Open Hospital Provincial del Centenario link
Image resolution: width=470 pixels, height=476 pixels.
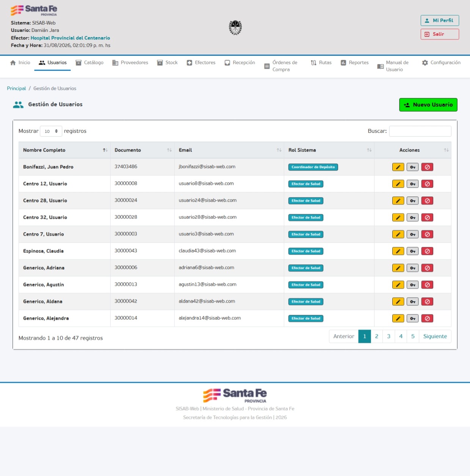point(70,38)
